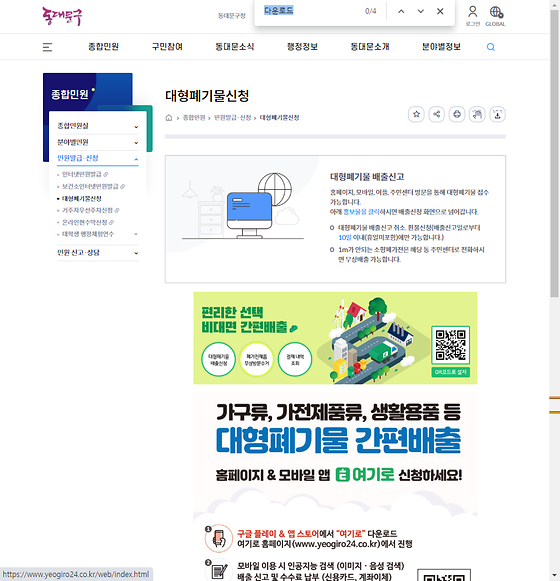Screen dimensions: 560x581
Task: Click the 폐가전제품 무상방문수거 circle button
Action: 257,359
